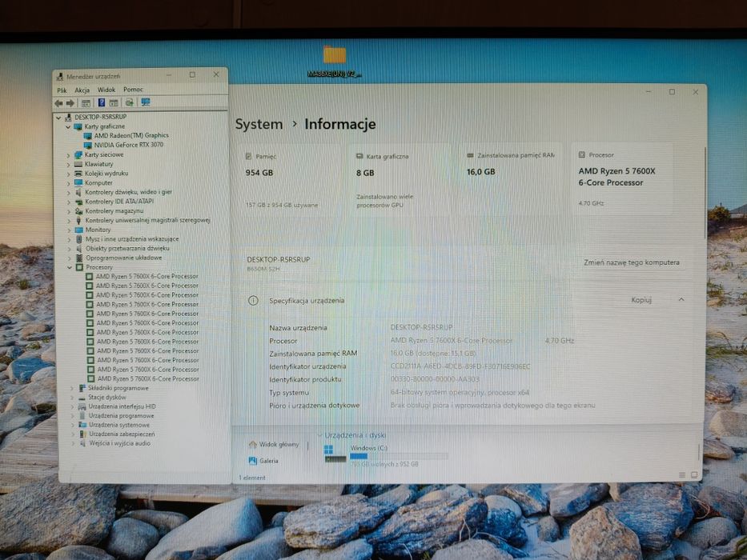Click the Monitory category icon

[79, 230]
